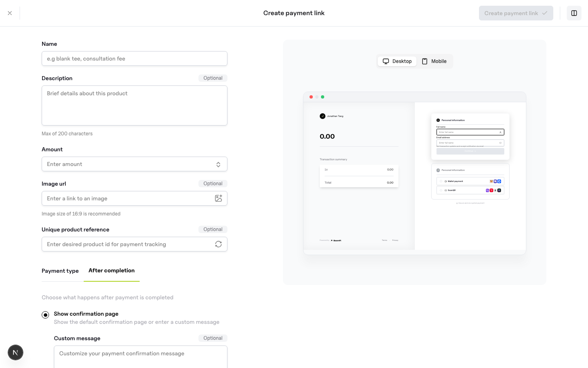Focus the Name input field
This screenshot has height=368, width=588.
(134, 58)
